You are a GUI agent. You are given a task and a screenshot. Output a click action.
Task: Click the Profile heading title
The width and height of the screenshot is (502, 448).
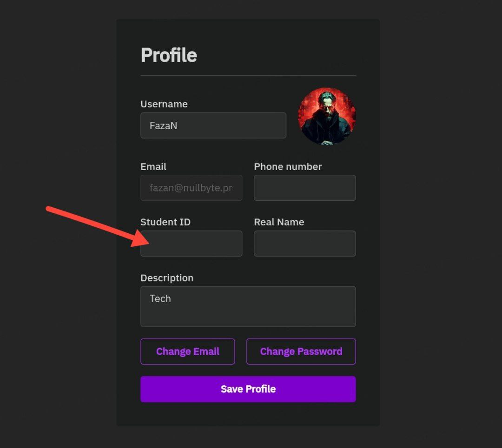169,55
